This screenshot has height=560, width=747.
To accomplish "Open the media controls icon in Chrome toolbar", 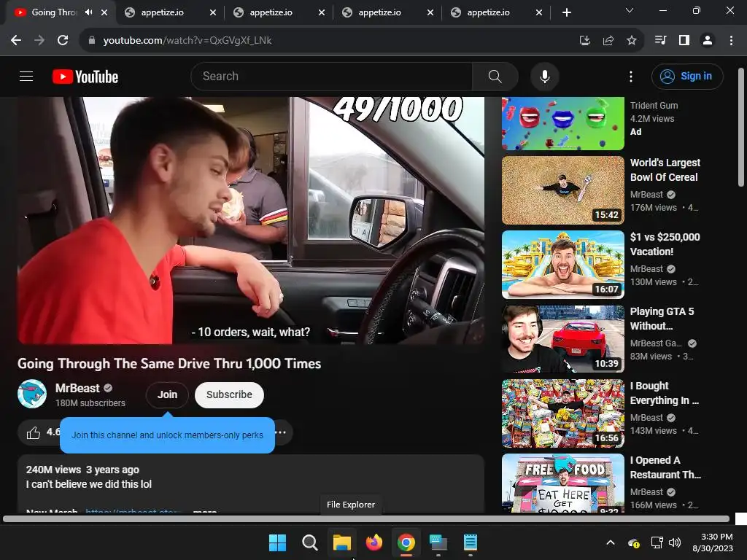I will [660, 41].
